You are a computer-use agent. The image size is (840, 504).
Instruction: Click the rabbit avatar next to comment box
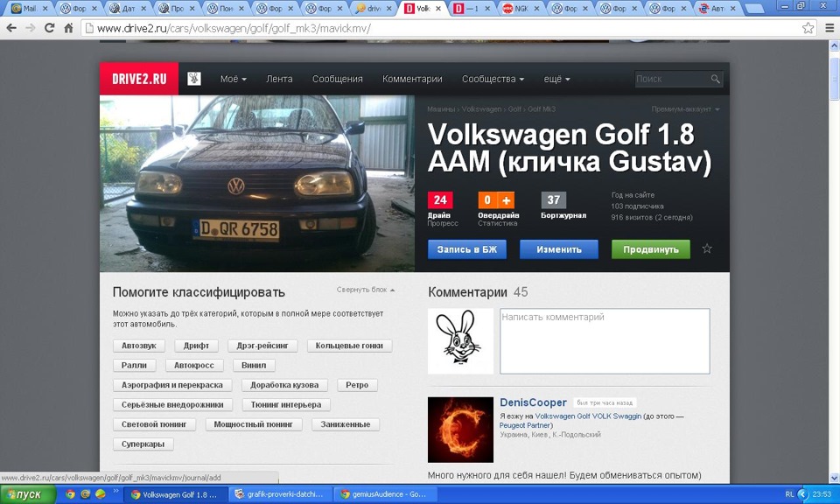(x=460, y=341)
